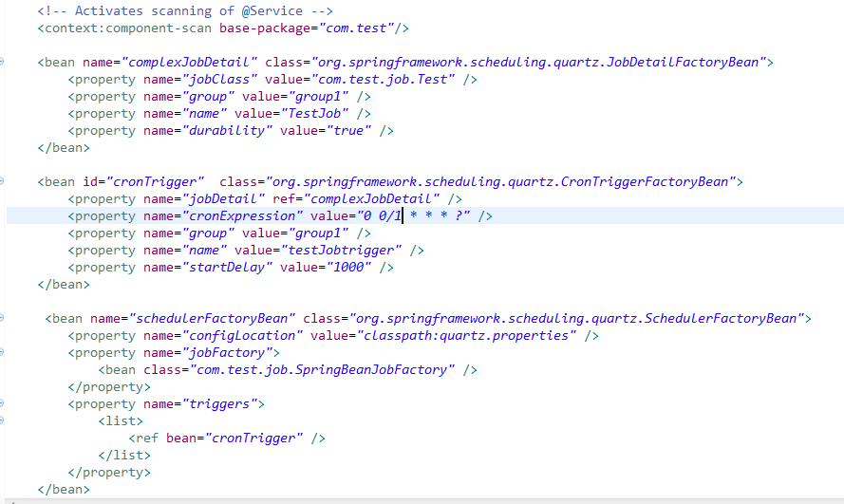Click the closing </list> tag
Viewport: 844px width, 504px height.
click(x=124, y=455)
